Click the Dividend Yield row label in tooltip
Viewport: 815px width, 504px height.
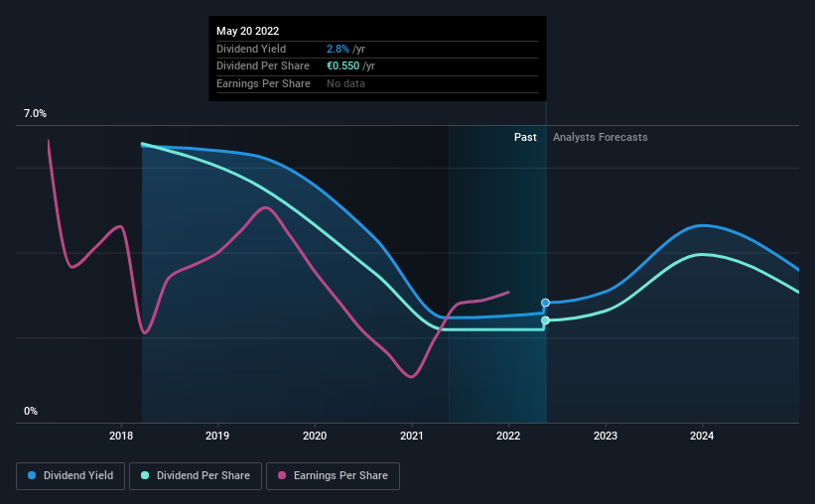pos(251,49)
